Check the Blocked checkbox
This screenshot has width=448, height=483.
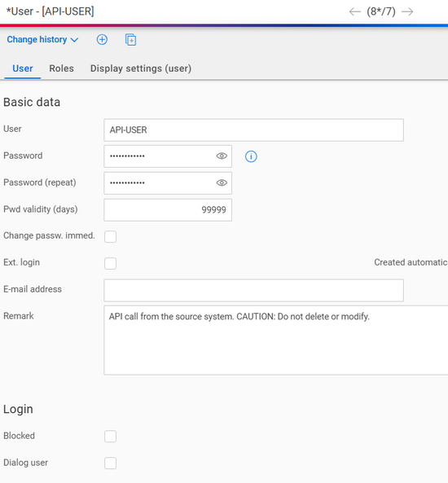(x=110, y=437)
